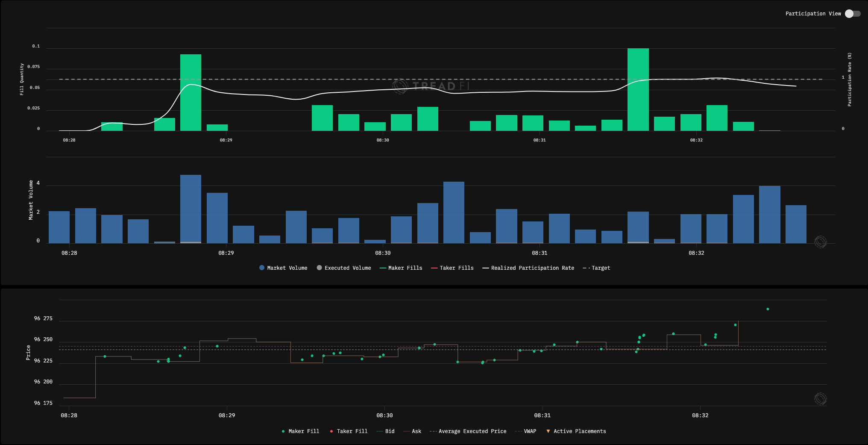This screenshot has height=445, width=868.
Task: Click the Average Executed Price legend label
Action: [x=472, y=431]
